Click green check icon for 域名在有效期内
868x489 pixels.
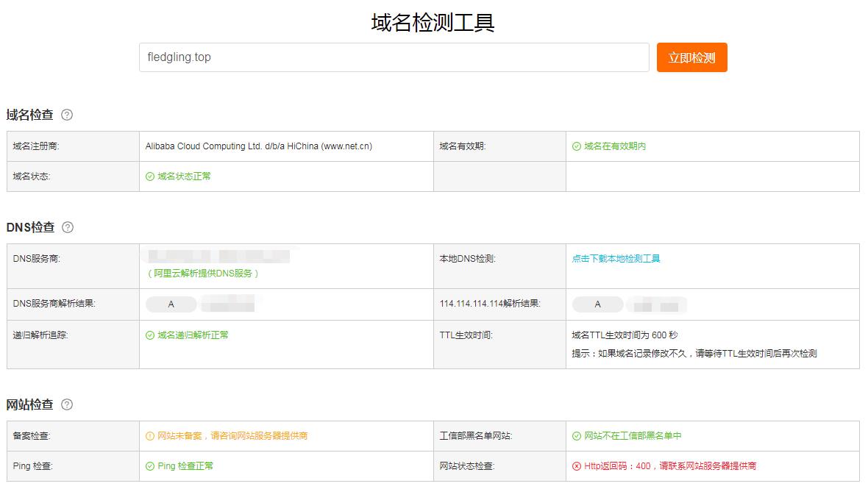(x=577, y=146)
